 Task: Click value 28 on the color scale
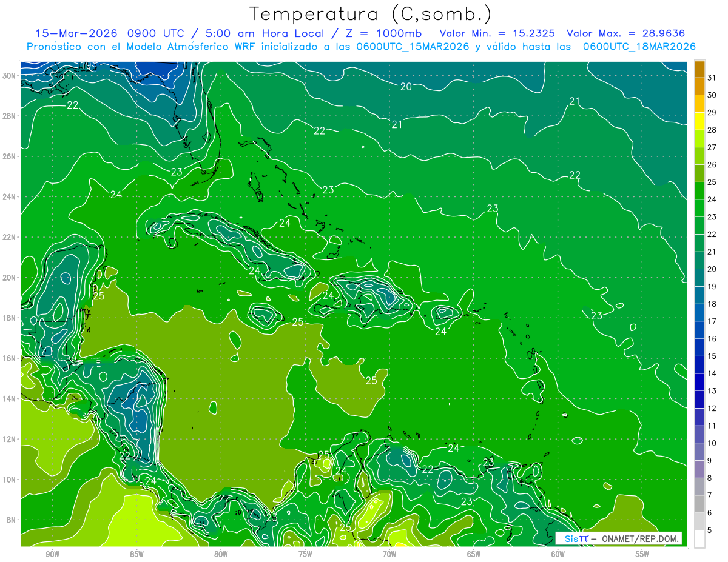pos(712,130)
